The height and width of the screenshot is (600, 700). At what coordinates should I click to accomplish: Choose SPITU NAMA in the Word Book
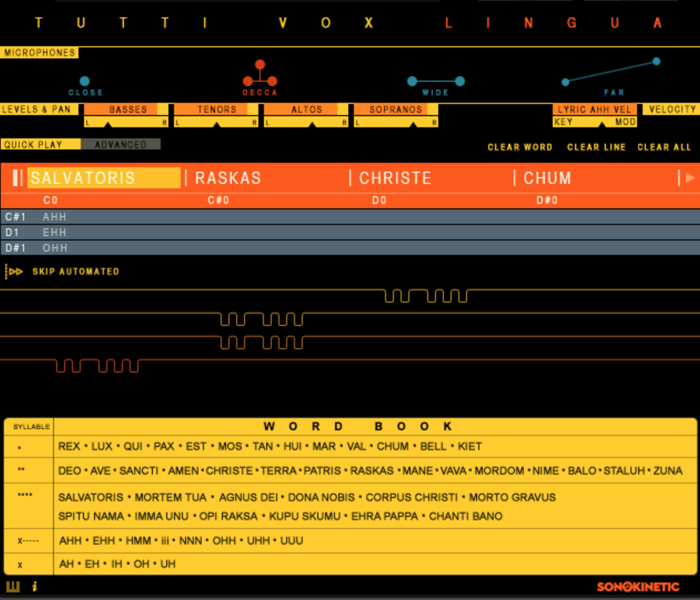[x=91, y=516]
